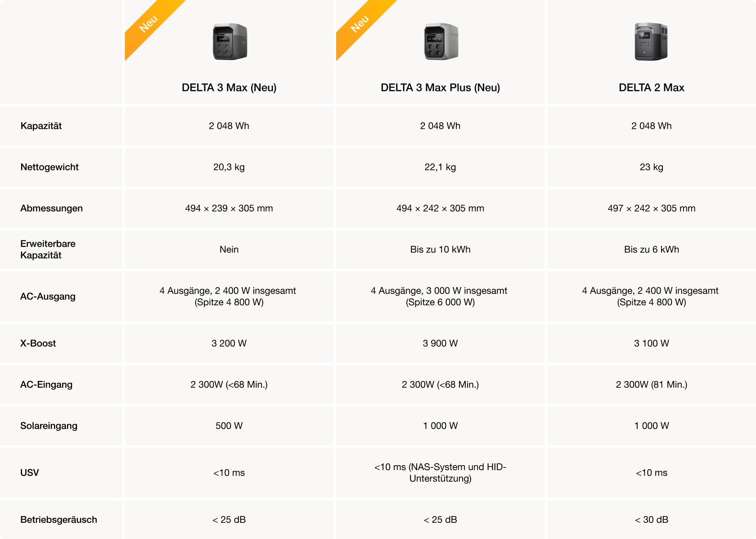Click the Betriebsgeräusch row label

(x=58, y=520)
